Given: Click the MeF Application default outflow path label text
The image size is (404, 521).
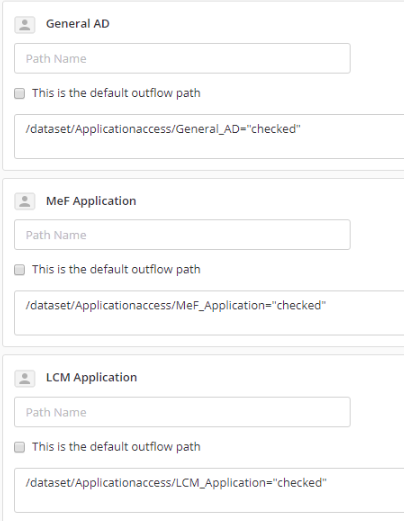Looking at the screenshot, I should point(116,269).
